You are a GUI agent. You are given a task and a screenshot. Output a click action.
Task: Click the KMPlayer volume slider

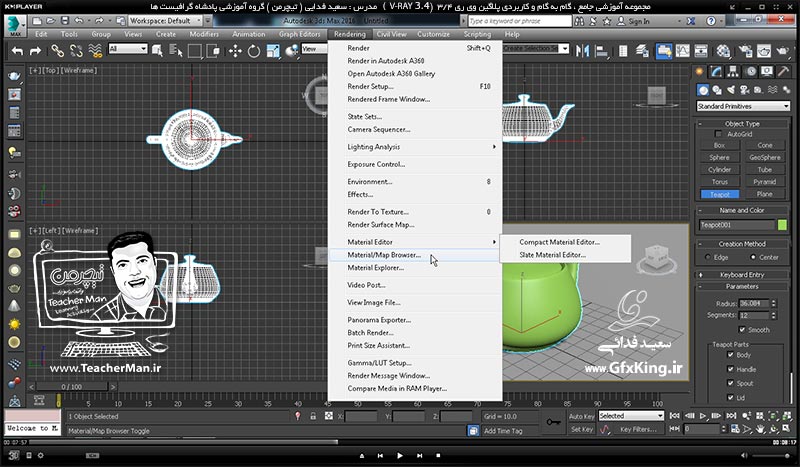770,455
